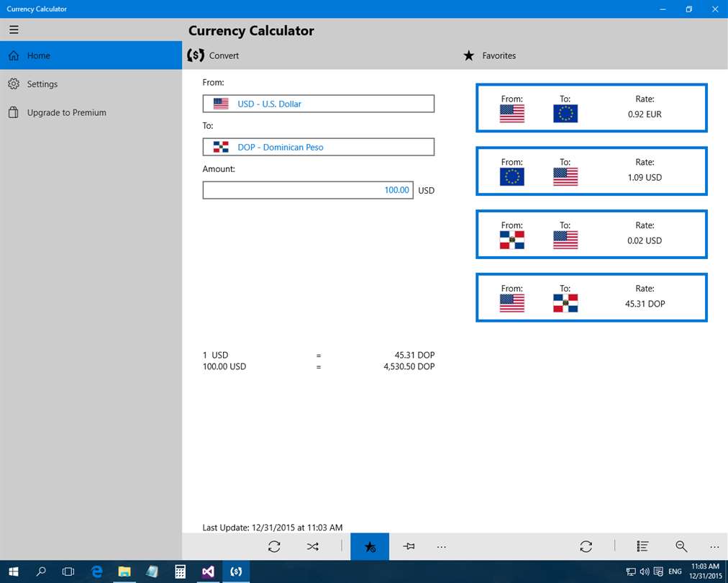The height and width of the screenshot is (583, 728).
Task: Select Upgrade to Premium
Action: click(91, 112)
